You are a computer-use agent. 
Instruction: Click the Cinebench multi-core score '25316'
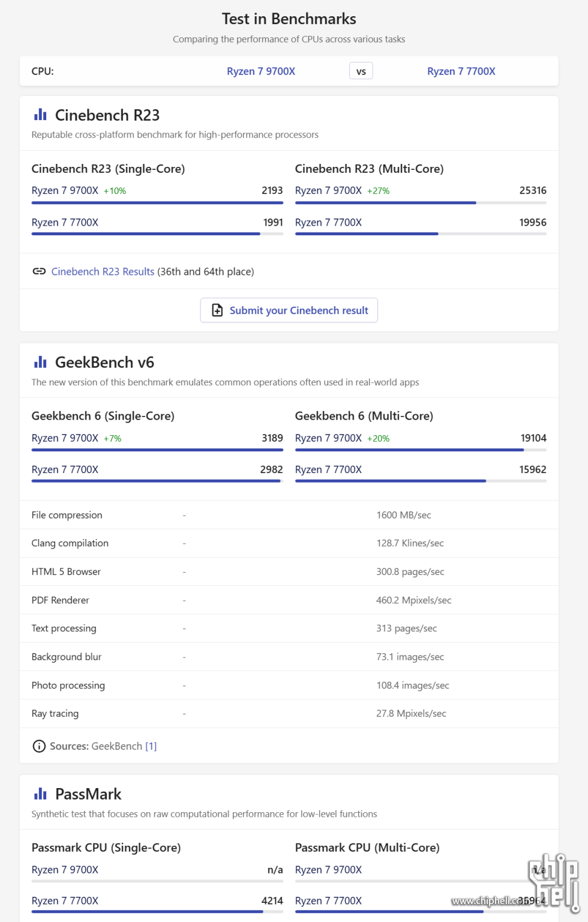(x=533, y=190)
